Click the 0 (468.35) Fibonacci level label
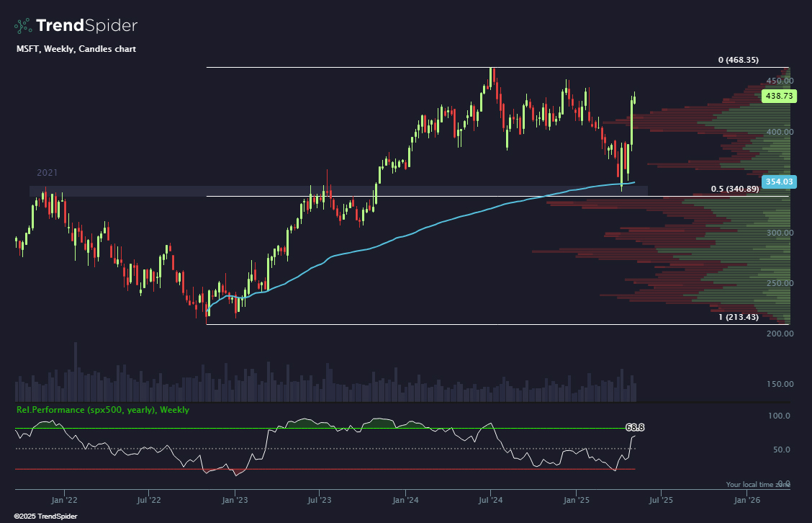Viewport: 812px width, 523px height. pyautogui.click(x=739, y=60)
